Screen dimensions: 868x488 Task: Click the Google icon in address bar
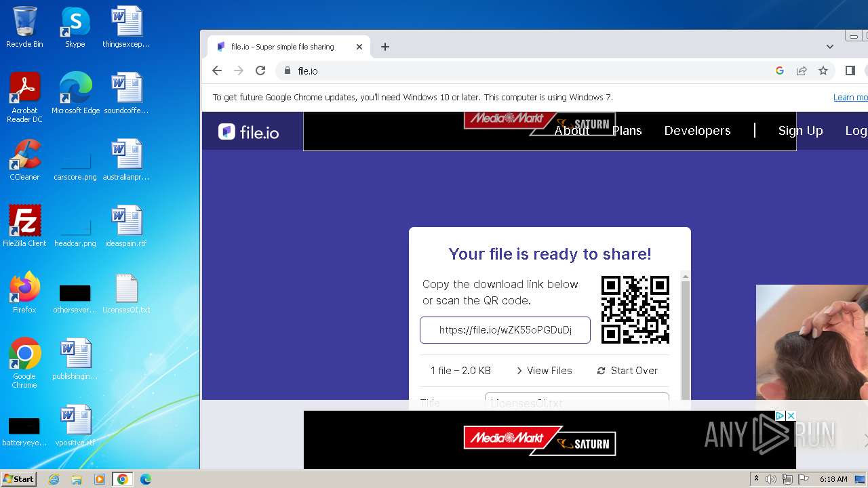tap(780, 70)
